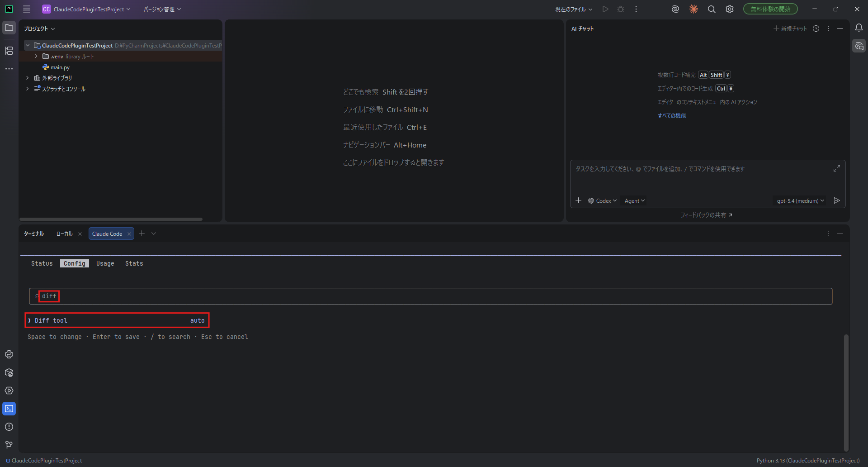
Task: Open the Git version control sidebar icon
Action: (9, 445)
